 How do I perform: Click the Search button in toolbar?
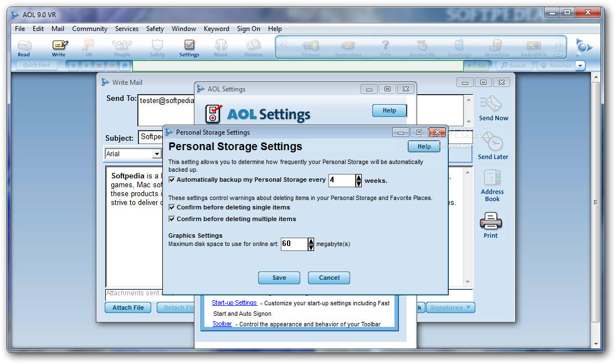[514, 65]
